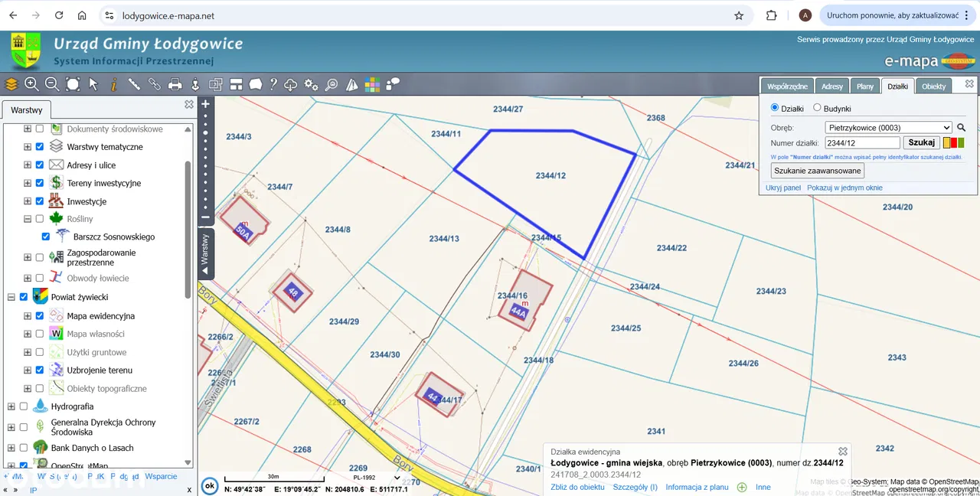Click the cloud download icon
The width and height of the screenshot is (980, 496).
pos(291,84)
